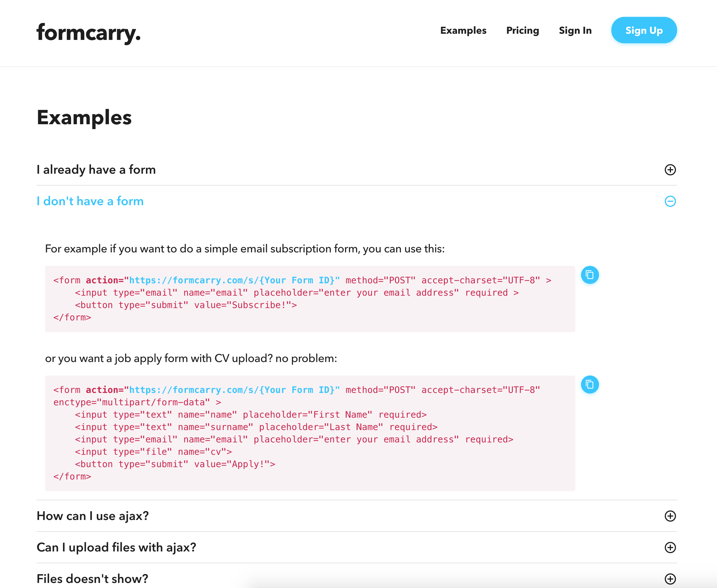This screenshot has height=588, width=717.
Task: Click the "Examples" page heading
Action: [84, 117]
